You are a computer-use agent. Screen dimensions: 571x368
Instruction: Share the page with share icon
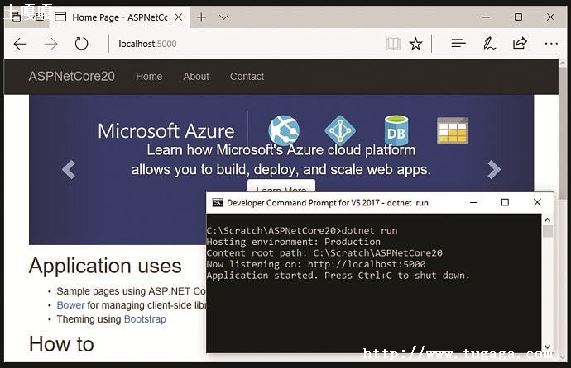tap(520, 43)
